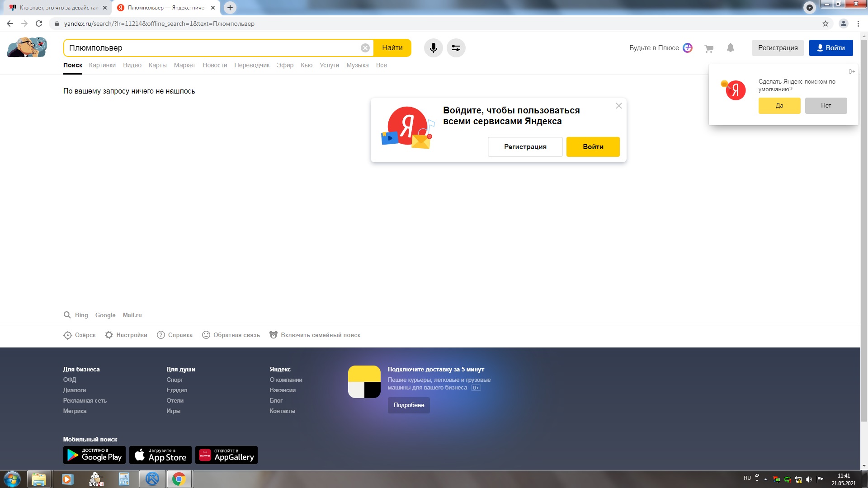Click the yellow Войти button in sign-in card

pyautogui.click(x=593, y=147)
